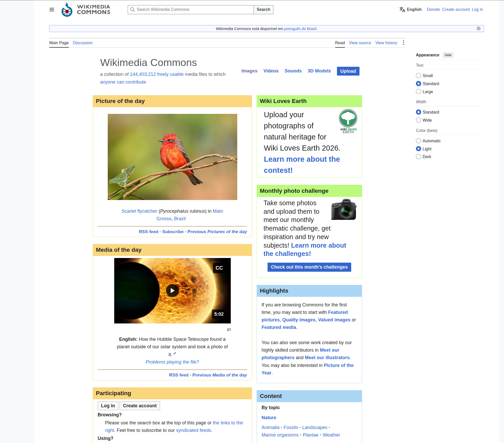Open the View history tab

pos(386,43)
